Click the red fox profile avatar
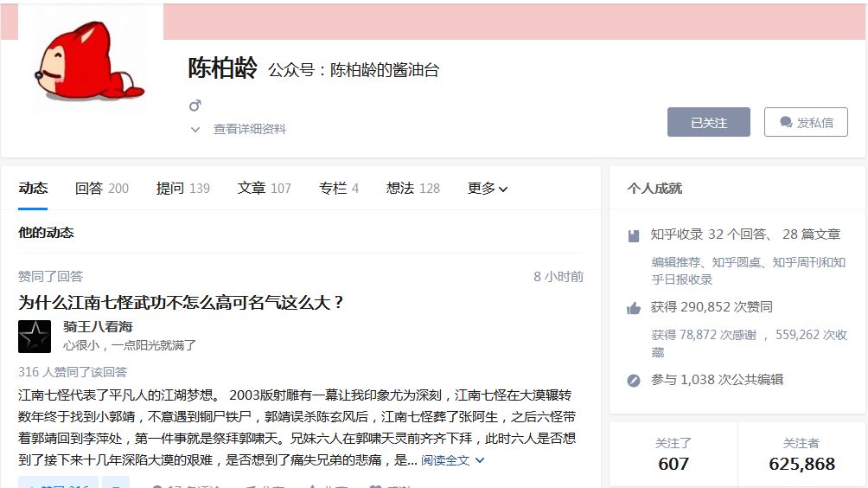868x488 pixels. 91,61
